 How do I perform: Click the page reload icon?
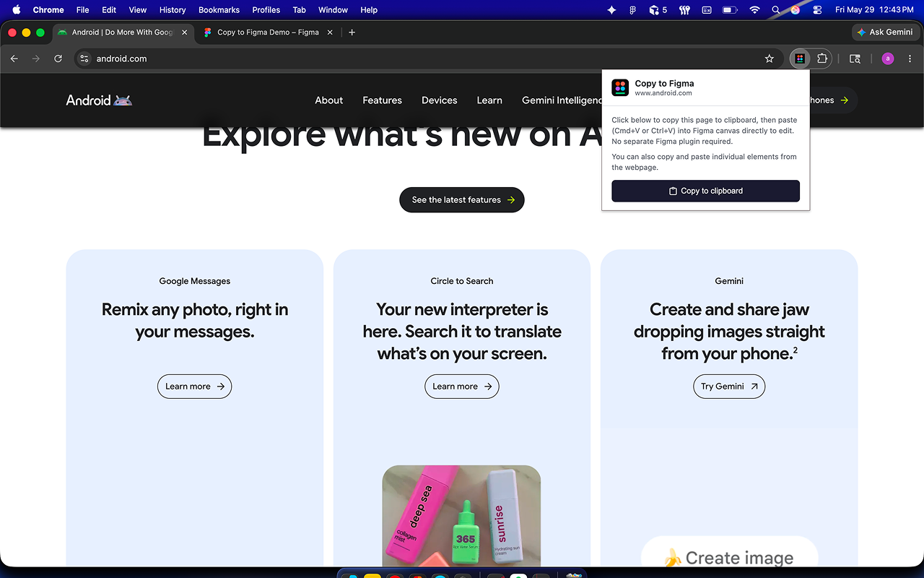point(58,59)
